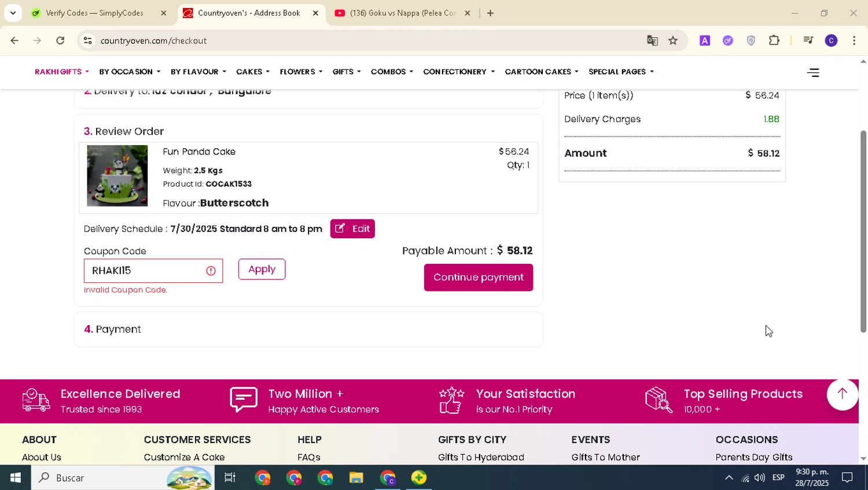Image resolution: width=868 pixels, height=490 pixels.
Task: Expand the 4. Payment section
Action: click(x=308, y=329)
